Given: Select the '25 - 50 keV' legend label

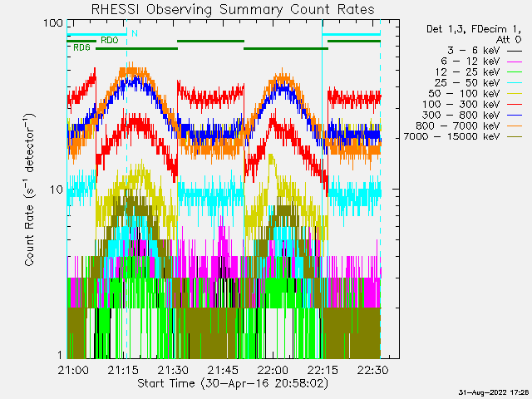Looking at the screenshot, I should (467, 83).
